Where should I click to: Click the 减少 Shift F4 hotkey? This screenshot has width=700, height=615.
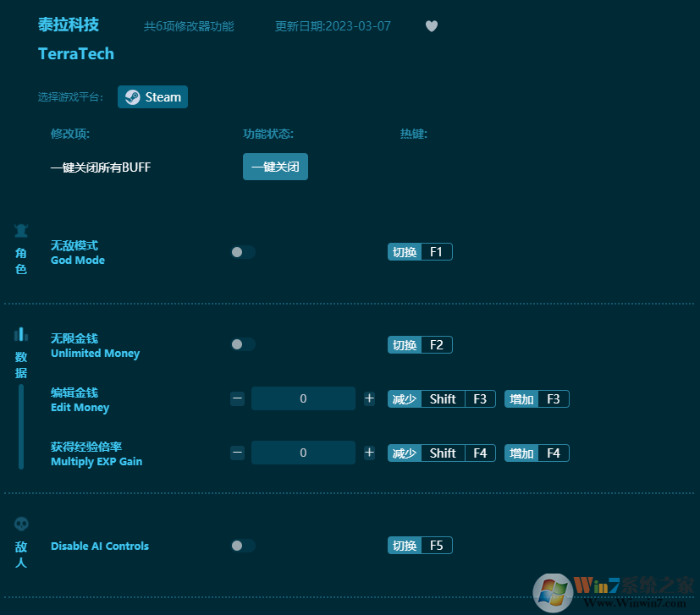442,453
